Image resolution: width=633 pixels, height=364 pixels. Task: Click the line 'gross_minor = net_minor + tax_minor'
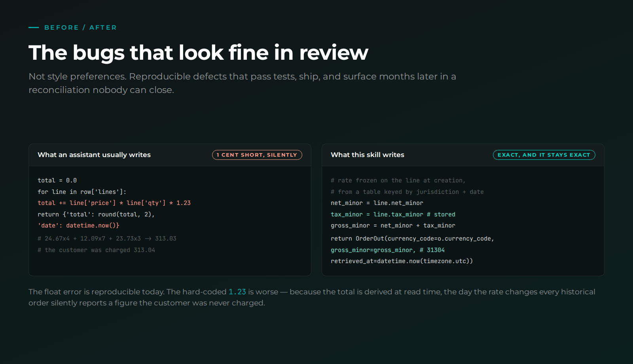(393, 226)
